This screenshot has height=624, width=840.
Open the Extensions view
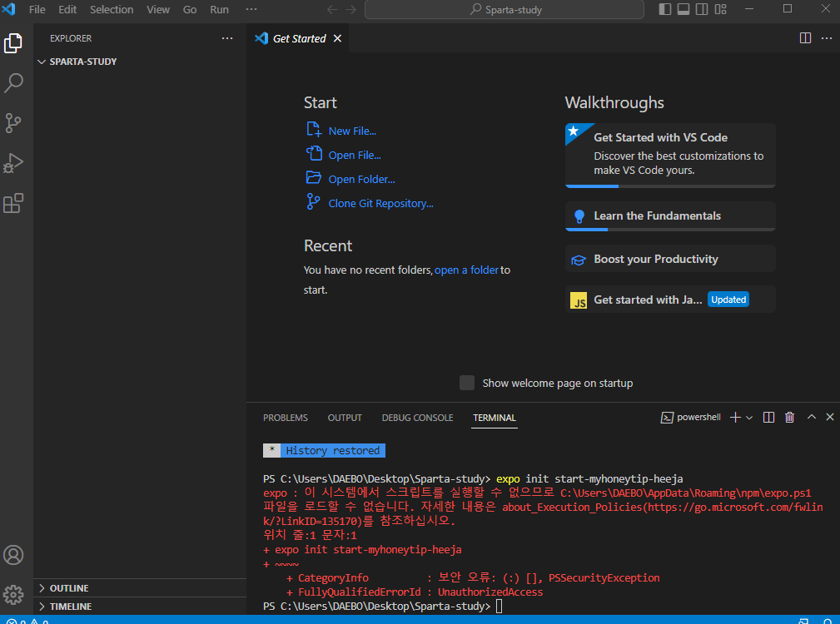[x=13, y=203]
